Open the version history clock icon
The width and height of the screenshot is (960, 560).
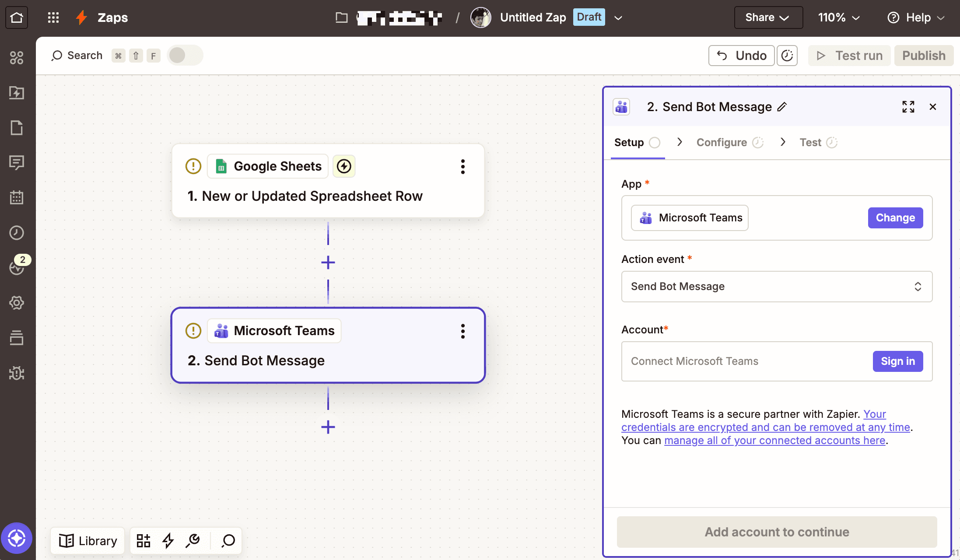pyautogui.click(x=787, y=56)
